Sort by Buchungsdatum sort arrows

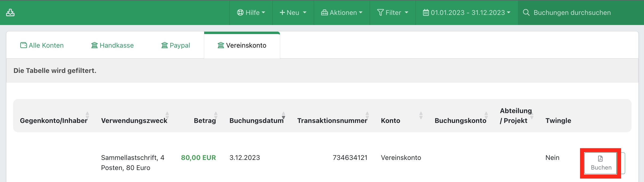coord(283,115)
